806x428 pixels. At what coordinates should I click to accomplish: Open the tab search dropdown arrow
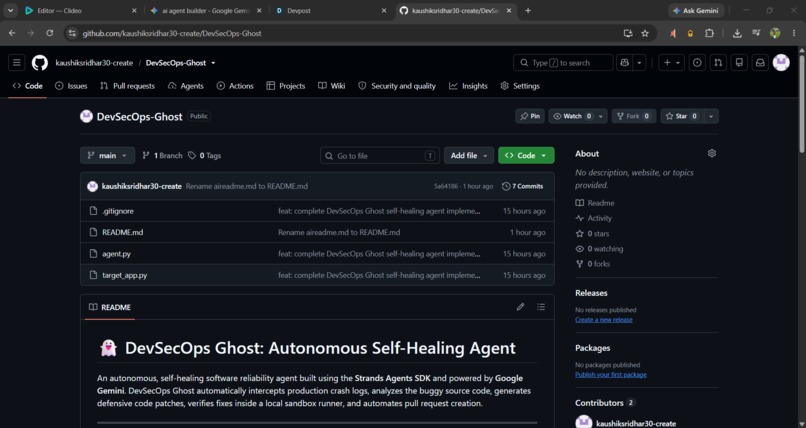coord(10,10)
